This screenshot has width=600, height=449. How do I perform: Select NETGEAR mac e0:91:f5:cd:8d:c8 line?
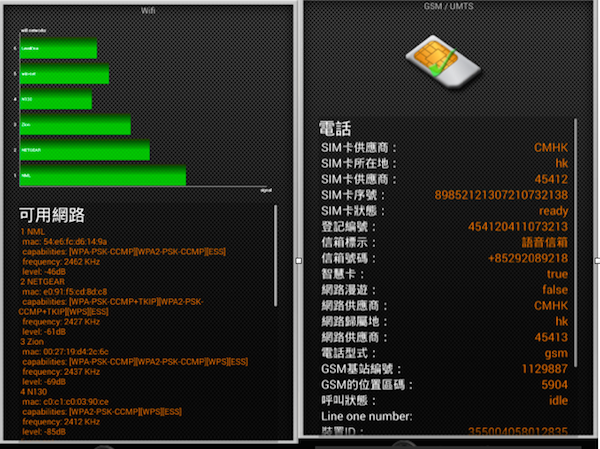click(x=65, y=292)
